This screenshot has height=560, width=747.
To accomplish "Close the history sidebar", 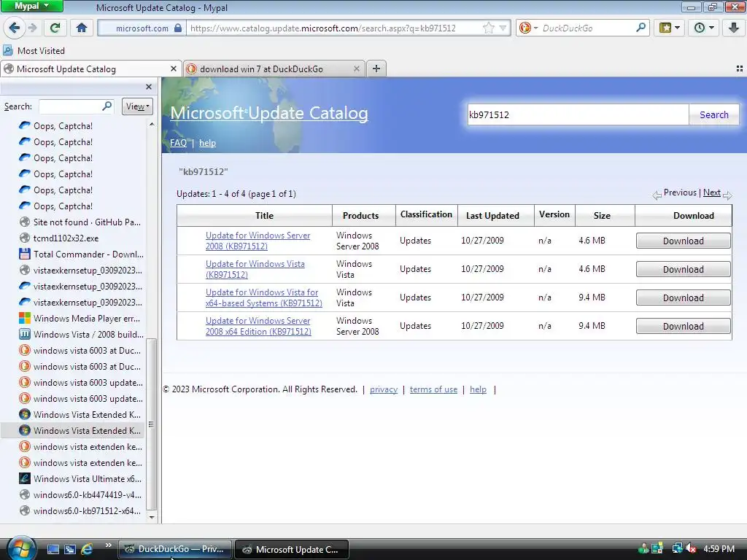I will [x=149, y=87].
